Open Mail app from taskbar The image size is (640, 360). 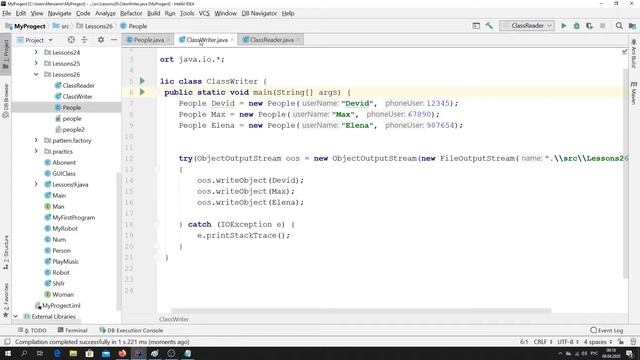[x=106, y=353]
